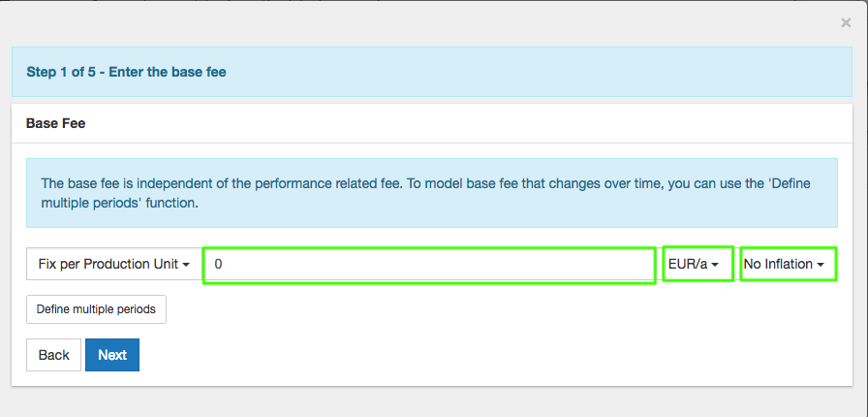868x417 pixels.
Task: Open the "No Inflation" dropdown
Action: tap(789, 264)
